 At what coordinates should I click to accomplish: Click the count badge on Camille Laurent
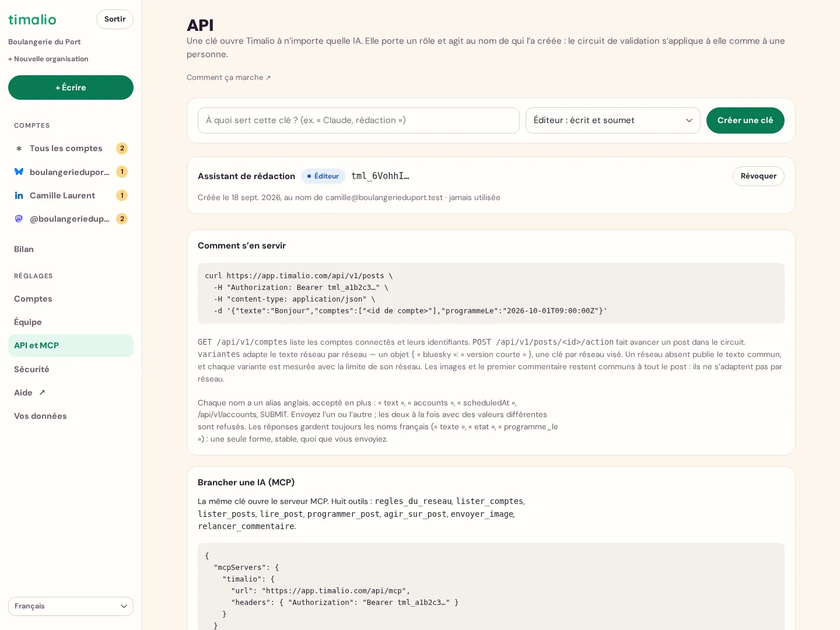pyautogui.click(x=122, y=195)
